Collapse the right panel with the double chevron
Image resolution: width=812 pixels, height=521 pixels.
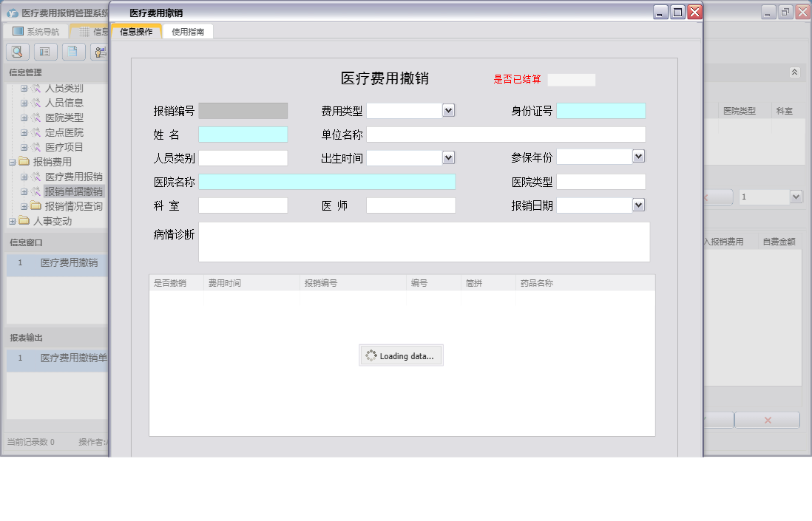pyautogui.click(x=795, y=72)
